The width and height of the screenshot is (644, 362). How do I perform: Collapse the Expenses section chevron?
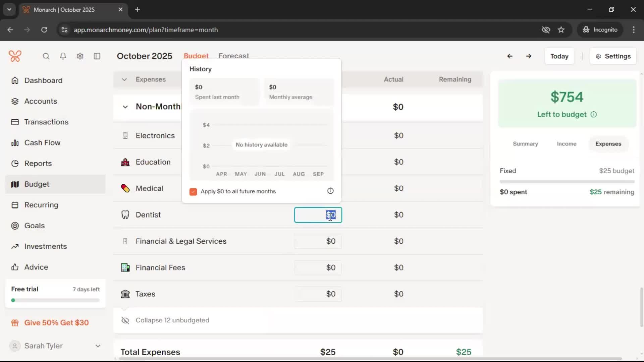124,80
